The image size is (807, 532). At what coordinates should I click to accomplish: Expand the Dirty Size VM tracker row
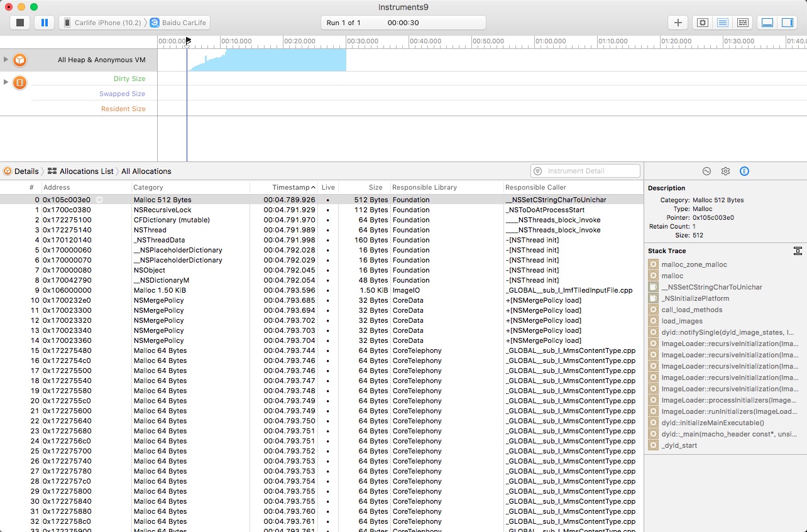click(6, 82)
